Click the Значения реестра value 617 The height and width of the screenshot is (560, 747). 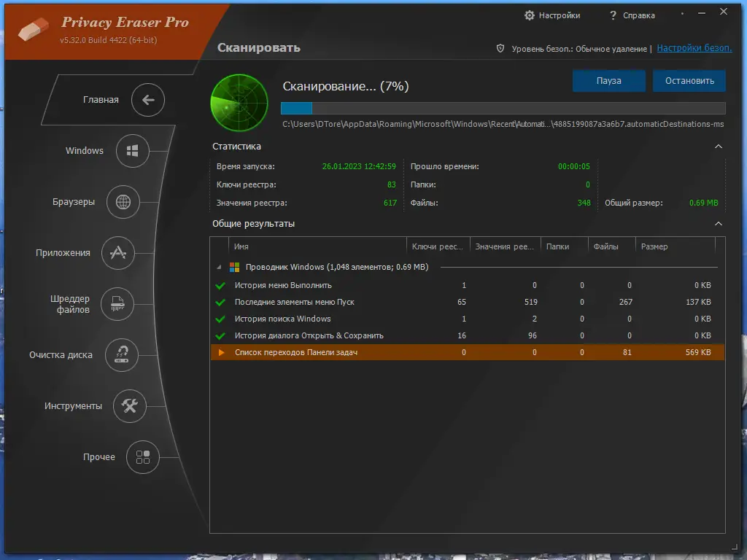click(390, 203)
